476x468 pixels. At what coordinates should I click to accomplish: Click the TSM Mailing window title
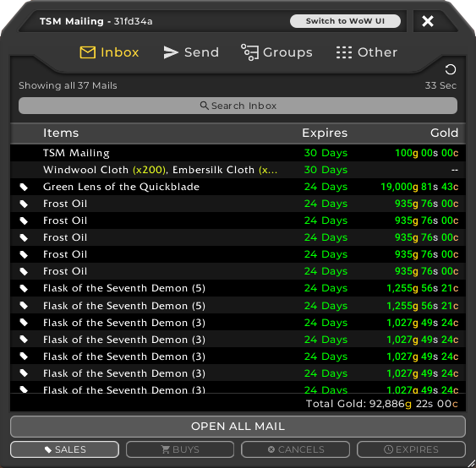pos(96,21)
